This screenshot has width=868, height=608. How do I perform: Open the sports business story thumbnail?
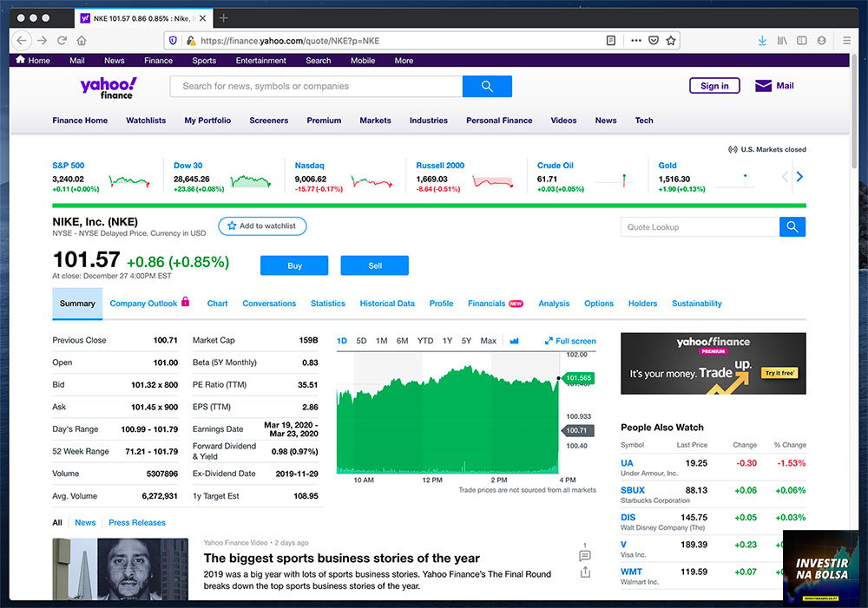pyautogui.click(x=120, y=569)
